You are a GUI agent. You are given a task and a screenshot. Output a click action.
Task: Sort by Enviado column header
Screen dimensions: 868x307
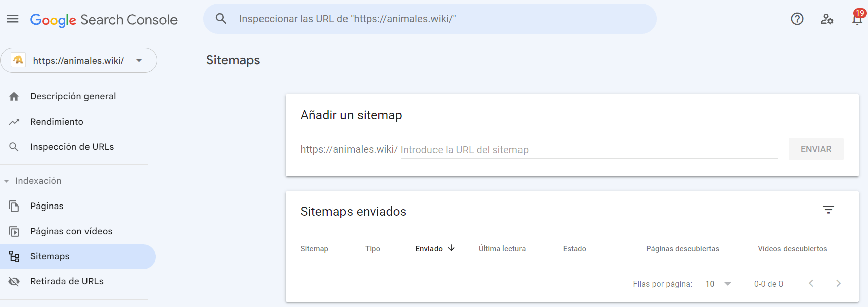(429, 249)
